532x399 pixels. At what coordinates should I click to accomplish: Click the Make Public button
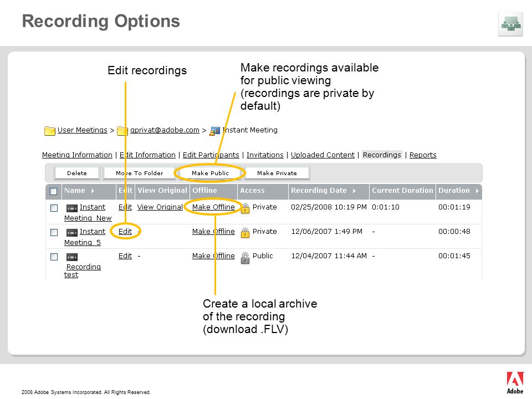(x=210, y=173)
